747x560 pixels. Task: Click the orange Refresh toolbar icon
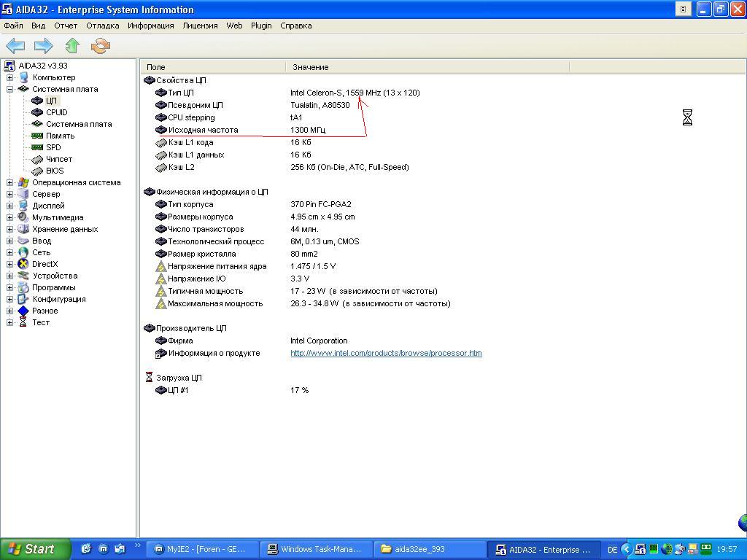click(101, 46)
